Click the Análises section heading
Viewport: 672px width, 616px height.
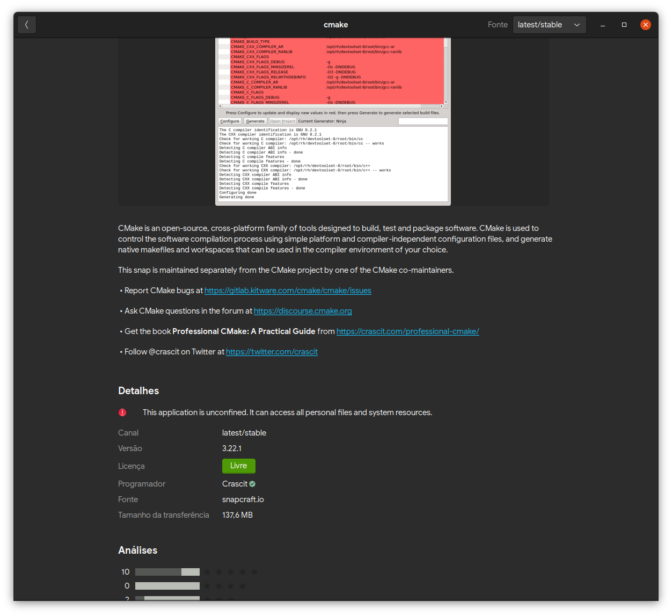click(138, 550)
